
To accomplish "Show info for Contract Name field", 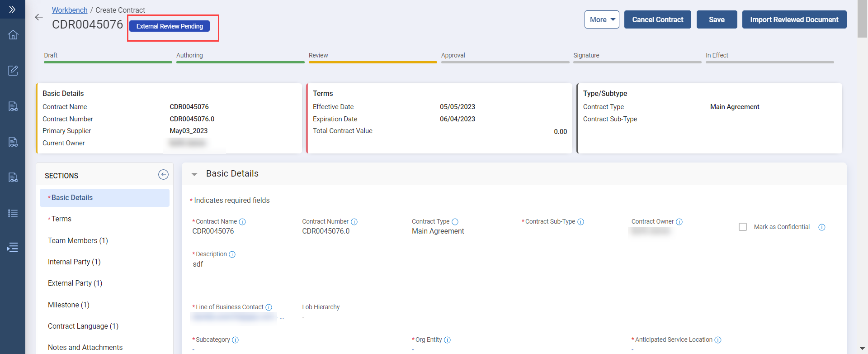I will 242,222.
